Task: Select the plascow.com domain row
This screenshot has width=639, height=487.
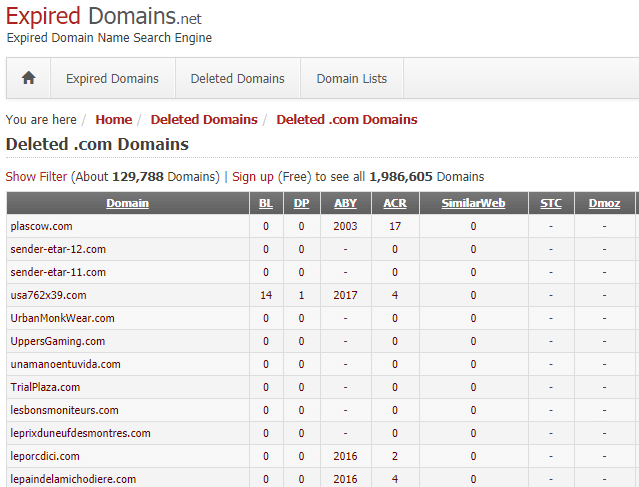Action: pyautogui.click(x=41, y=226)
